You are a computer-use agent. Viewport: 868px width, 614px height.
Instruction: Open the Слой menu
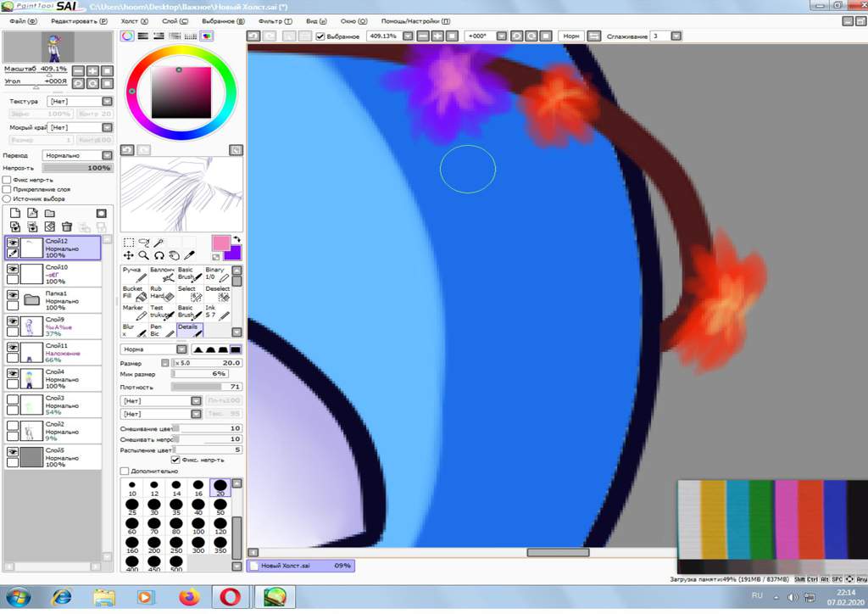click(174, 20)
